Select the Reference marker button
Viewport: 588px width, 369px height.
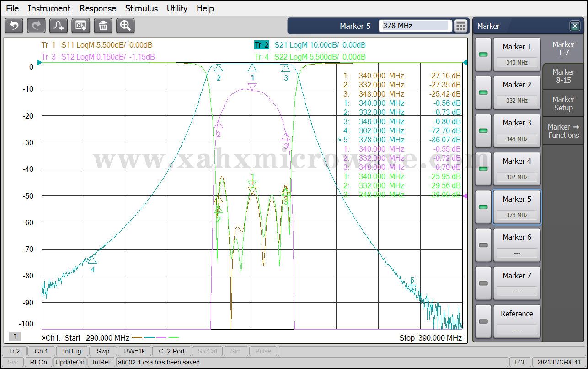(x=517, y=321)
